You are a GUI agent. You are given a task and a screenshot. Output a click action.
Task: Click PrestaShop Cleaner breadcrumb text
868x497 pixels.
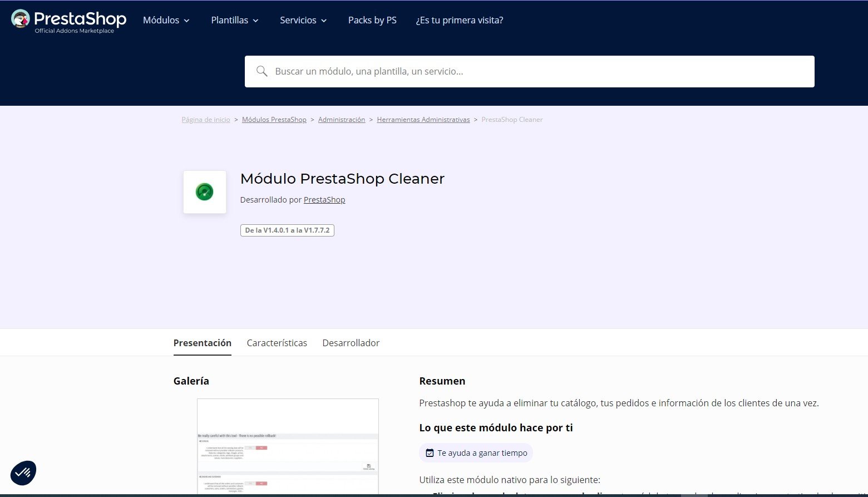512,120
